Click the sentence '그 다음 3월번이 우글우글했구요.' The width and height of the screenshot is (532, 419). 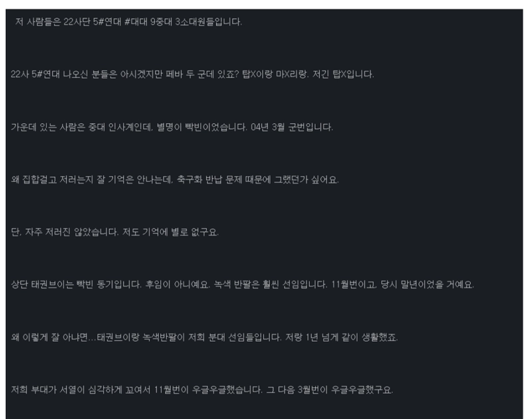click(329, 390)
